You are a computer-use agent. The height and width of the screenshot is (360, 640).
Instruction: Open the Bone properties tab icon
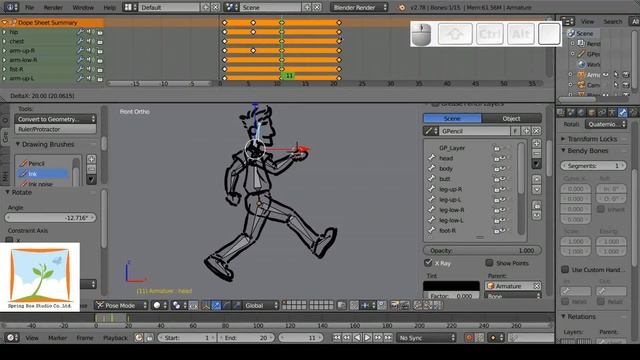tap(622, 112)
